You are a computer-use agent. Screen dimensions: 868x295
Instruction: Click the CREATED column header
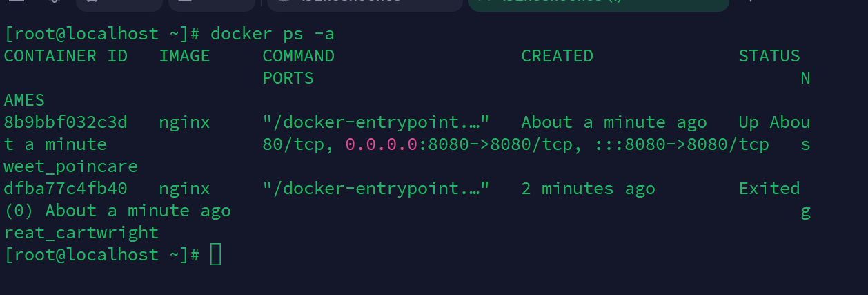point(557,56)
